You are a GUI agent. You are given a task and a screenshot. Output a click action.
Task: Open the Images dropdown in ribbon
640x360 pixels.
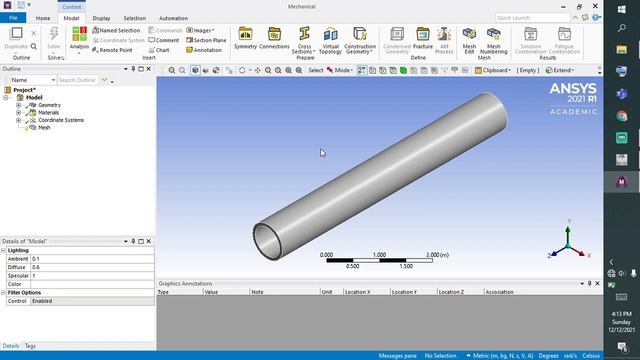[x=200, y=30]
